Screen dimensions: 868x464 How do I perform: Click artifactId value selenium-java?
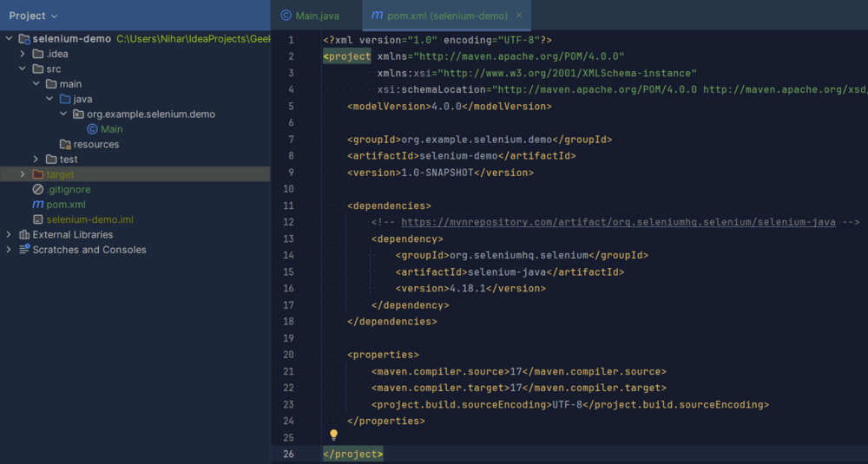507,272
